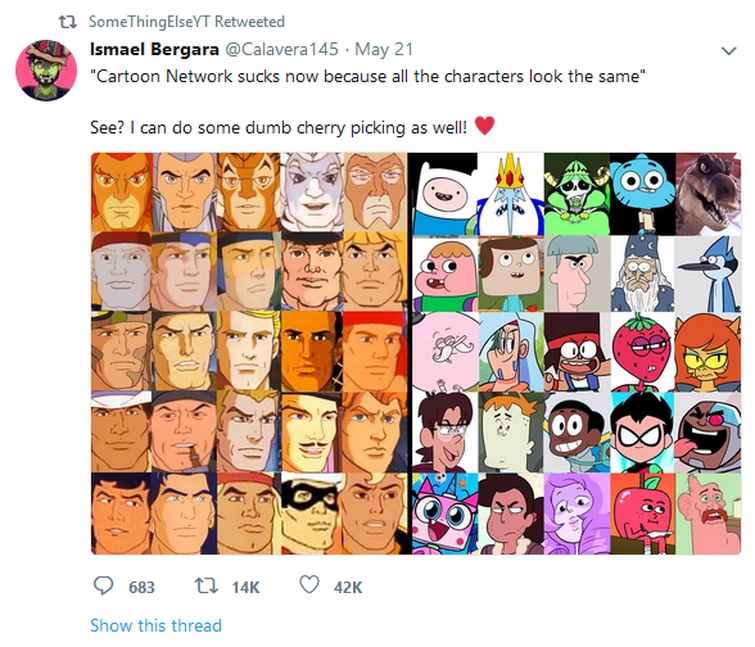Open SomeThingElseYT Retweeted link
Screen dimensions: 755x647
tap(186, 21)
